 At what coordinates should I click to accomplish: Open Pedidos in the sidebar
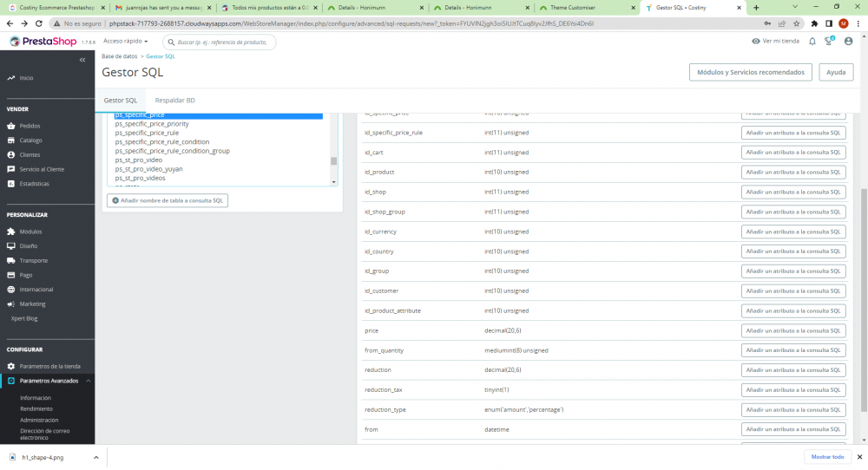(x=30, y=126)
